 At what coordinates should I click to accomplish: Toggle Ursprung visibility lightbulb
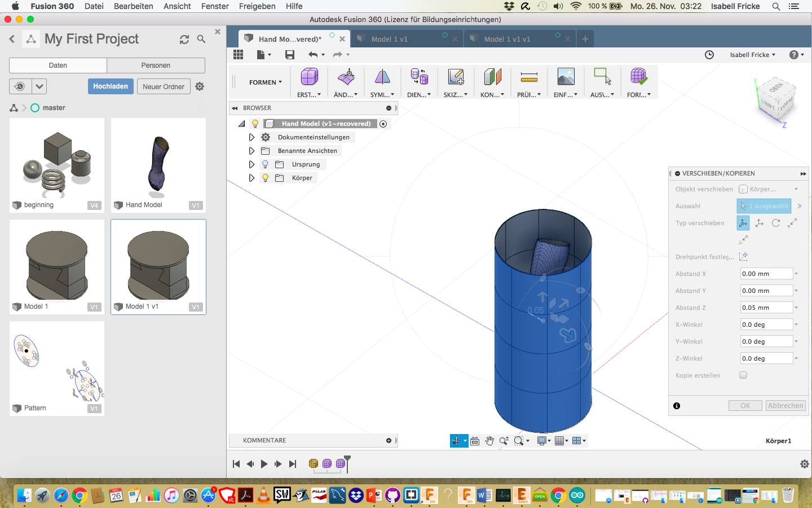[265, 164]
